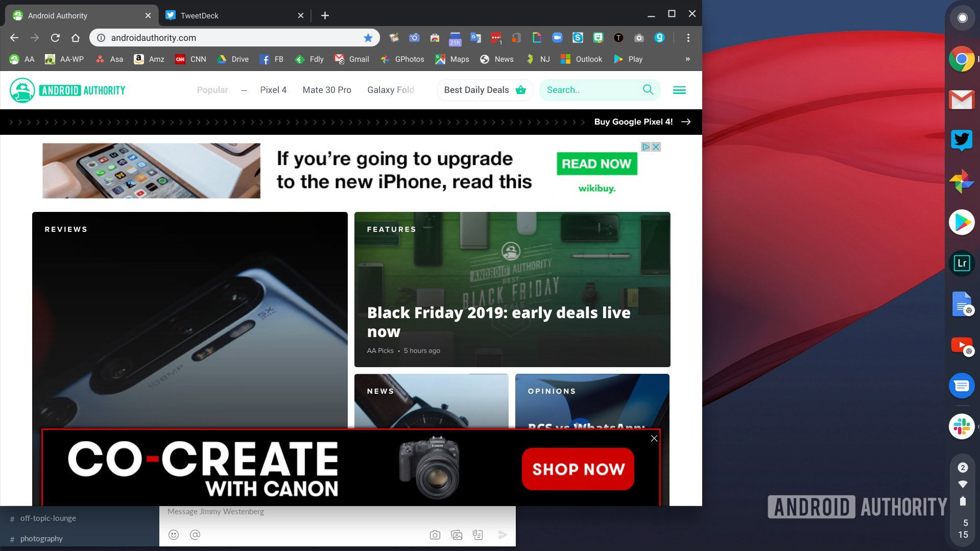Open Messages shelf icon
980x551 pixels.
coord(962,386)
